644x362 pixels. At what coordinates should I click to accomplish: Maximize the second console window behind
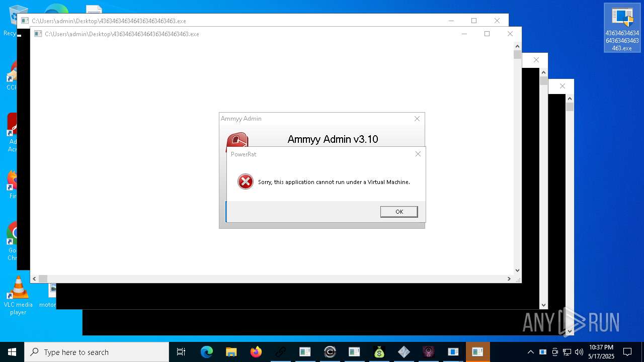click(x=473, y=21)
